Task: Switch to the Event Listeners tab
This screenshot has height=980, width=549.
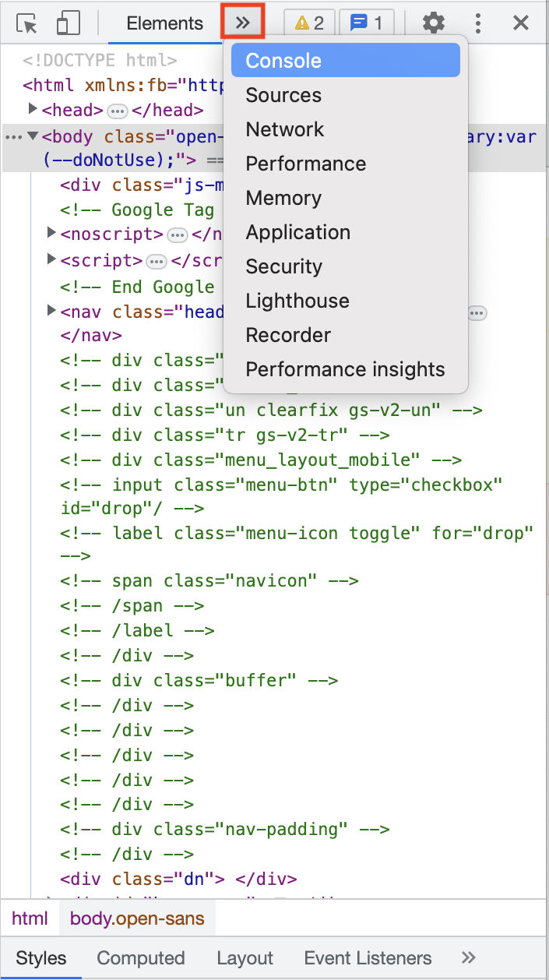Action: (368, 957)
